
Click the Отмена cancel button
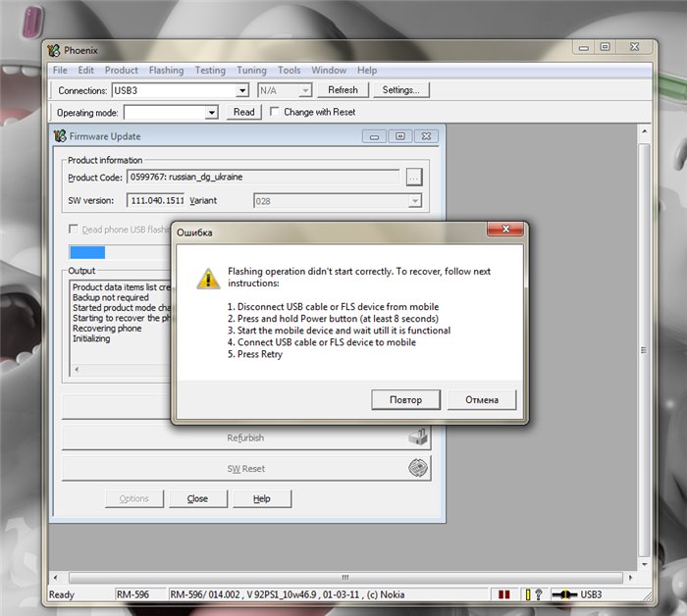[x=482, y=399]
